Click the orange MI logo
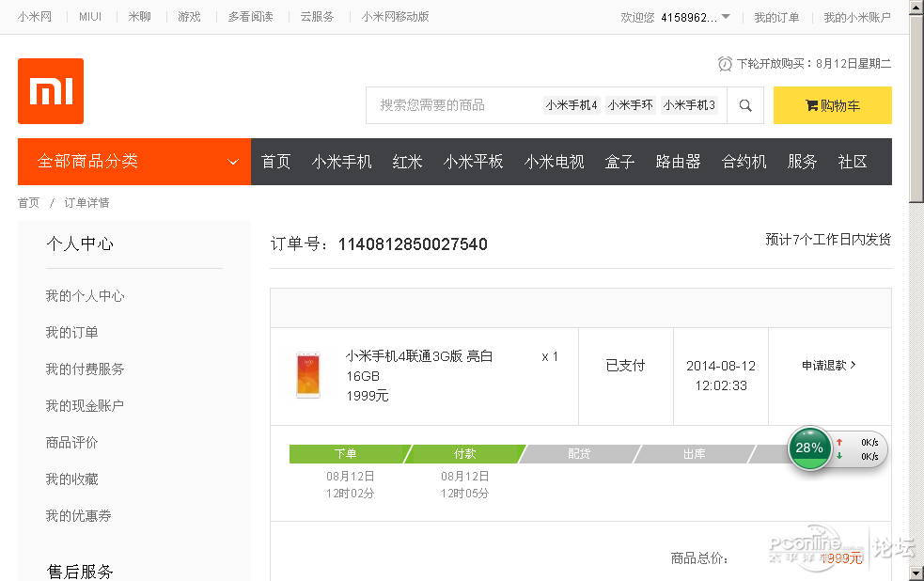The width and height of the screenshot is (924, 581). tap(51, 91)
